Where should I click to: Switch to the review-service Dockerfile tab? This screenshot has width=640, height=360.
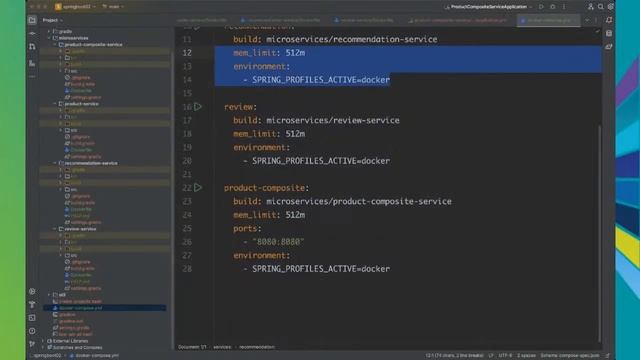(x=363, y=20)
